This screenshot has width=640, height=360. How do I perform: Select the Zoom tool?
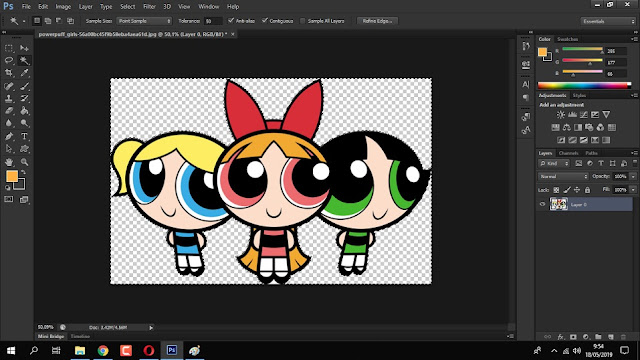click(24, 162)
